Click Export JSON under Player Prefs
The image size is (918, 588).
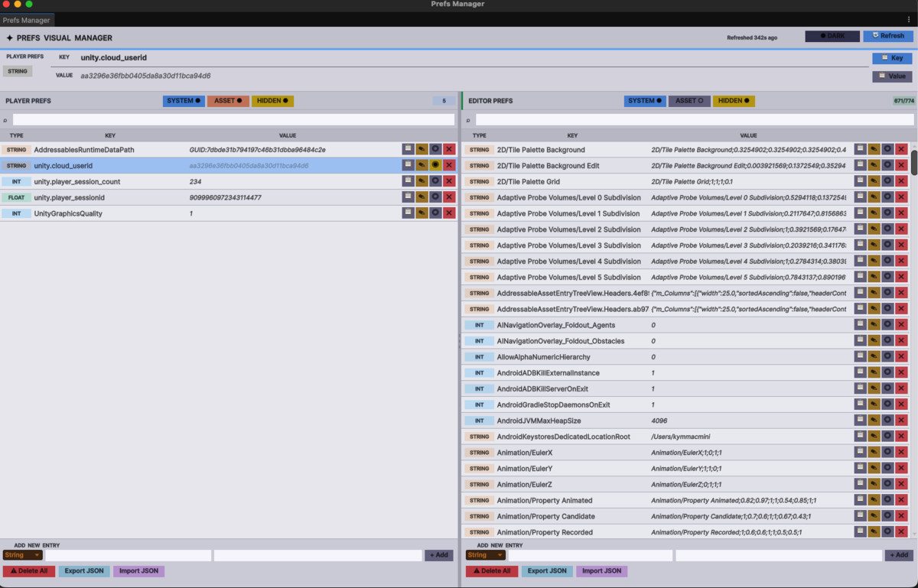[x=84, y=571]
